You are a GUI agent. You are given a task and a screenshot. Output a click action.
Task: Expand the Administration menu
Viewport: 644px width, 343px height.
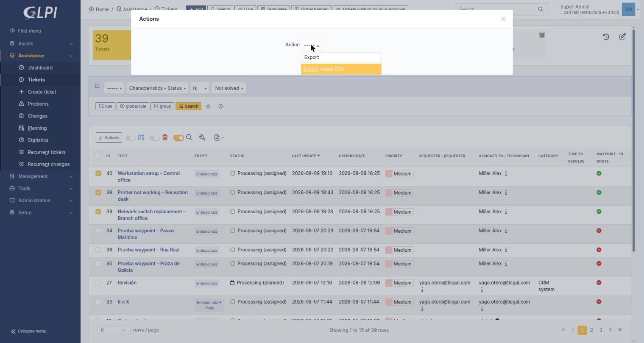point(40,201)
